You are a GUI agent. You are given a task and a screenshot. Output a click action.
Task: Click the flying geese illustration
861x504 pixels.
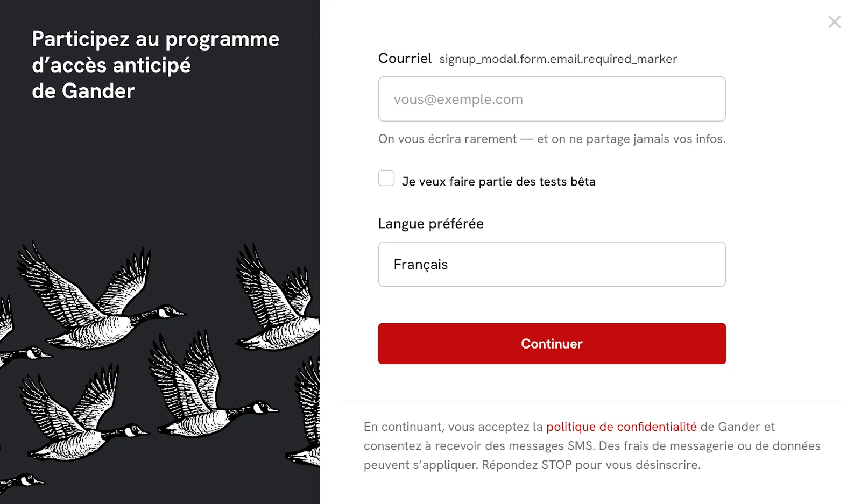(x=161, y=366)
